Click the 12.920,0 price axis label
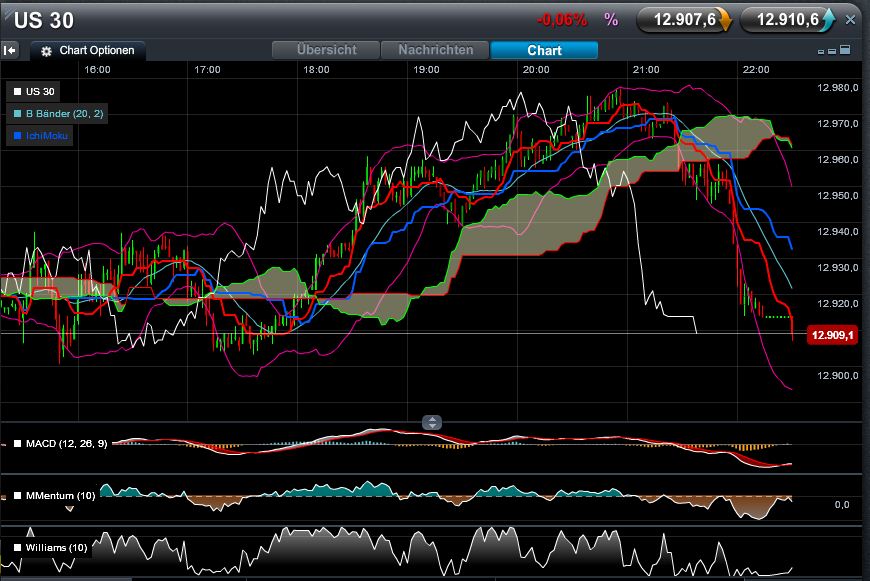 tap(837, 304)
